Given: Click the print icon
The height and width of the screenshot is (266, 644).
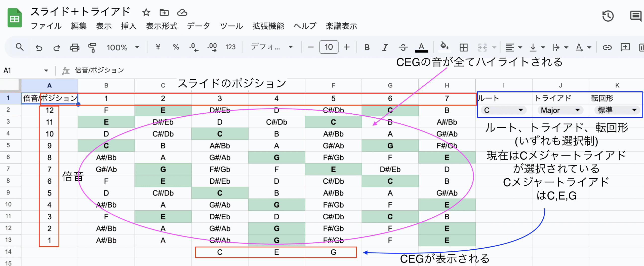Looking at the screenshot, I should click(74, 47).
